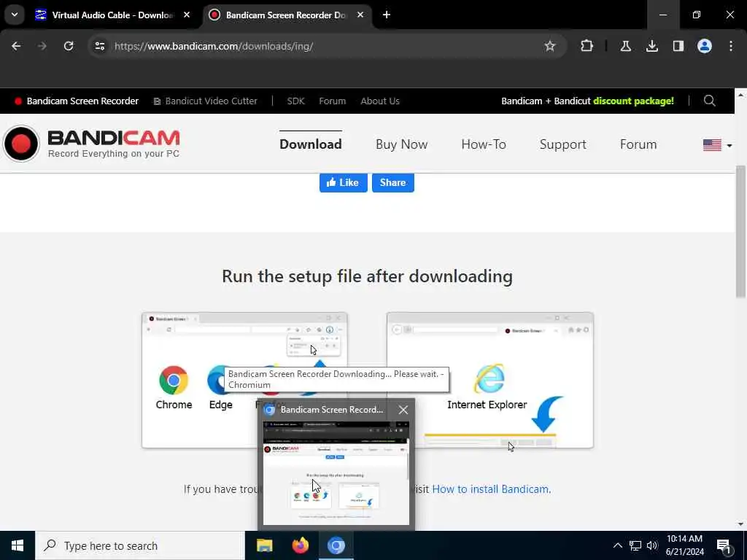Open the SDK link
The width and height of the screenshot is (747, 560).
click(295, 101)
